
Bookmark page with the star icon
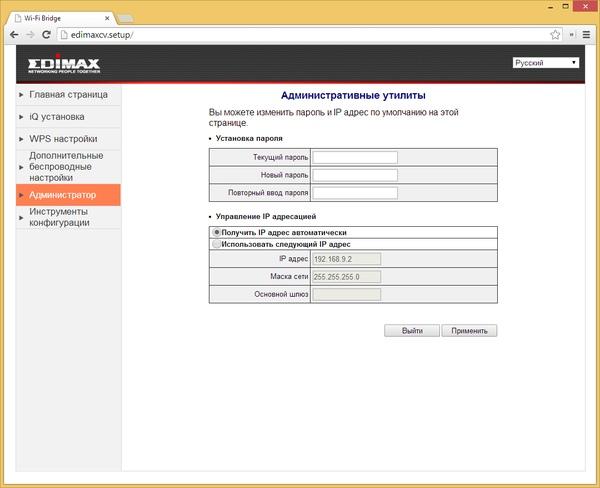pos(555,35)
